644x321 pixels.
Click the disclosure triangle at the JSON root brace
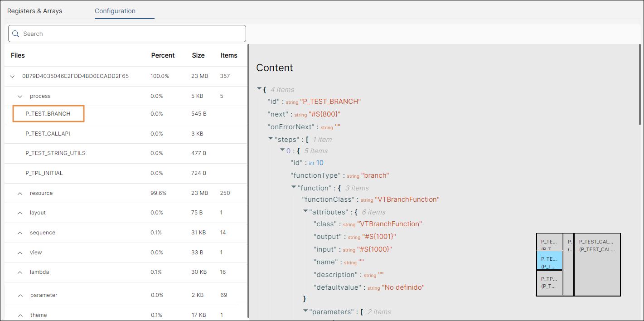tap(259, 89)
